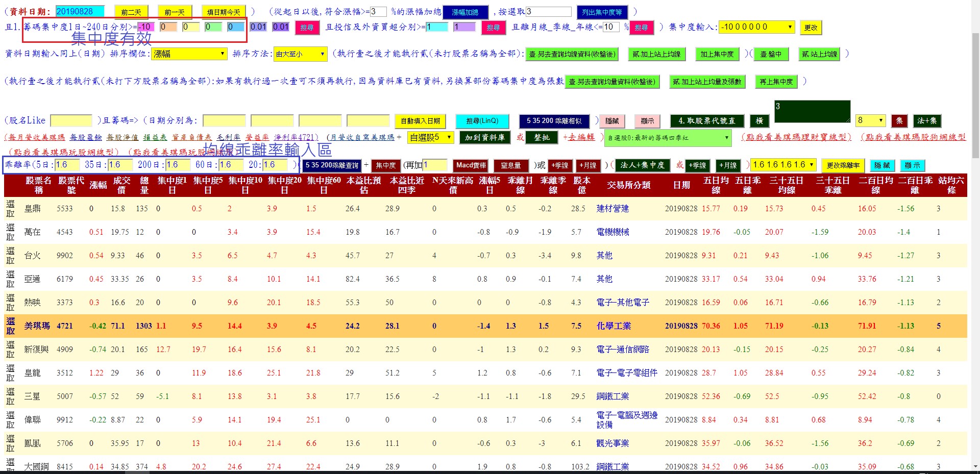Open the 排序欄位 漲幅 dropdown
The height and width of the screenshot is (474, 980).
click(189, 54)
